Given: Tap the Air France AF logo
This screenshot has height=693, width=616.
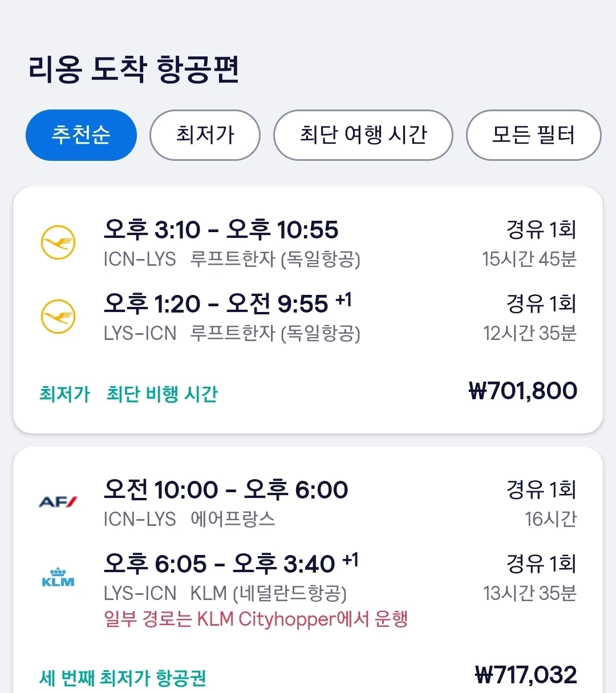Looking at the screenshot, I should coord(58,502).
